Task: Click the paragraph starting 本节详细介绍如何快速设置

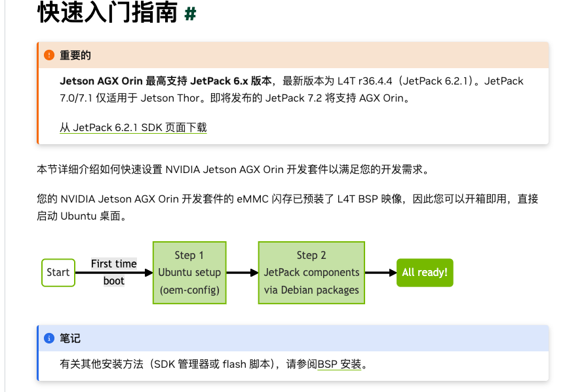Action: [234, 169]
